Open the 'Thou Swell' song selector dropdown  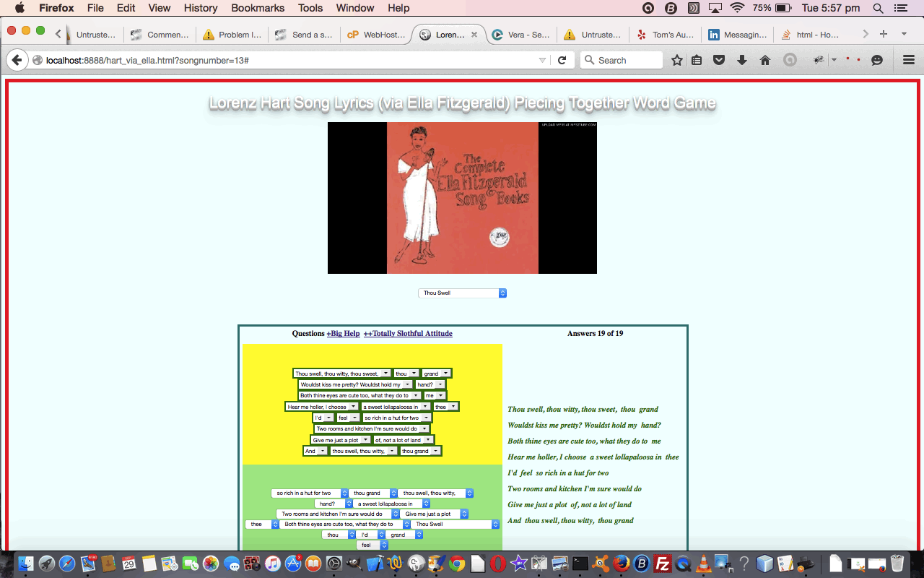click(463, 293)
